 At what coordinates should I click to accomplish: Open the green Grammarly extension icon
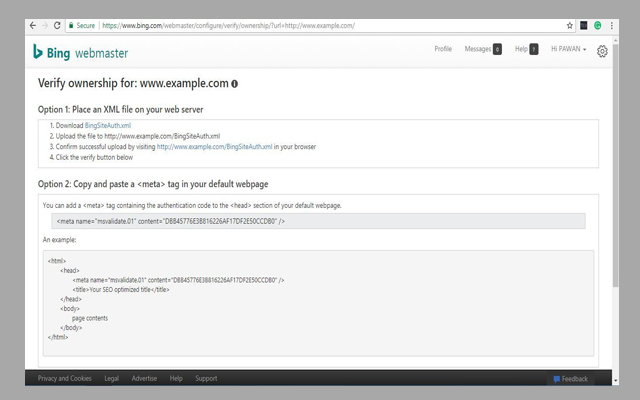598,26
